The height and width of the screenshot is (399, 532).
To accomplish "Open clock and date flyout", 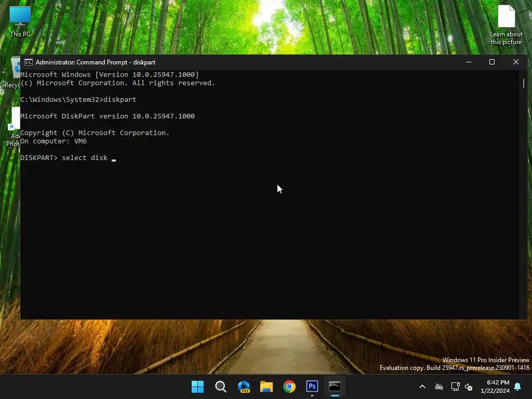I will (x=495, y=387).
